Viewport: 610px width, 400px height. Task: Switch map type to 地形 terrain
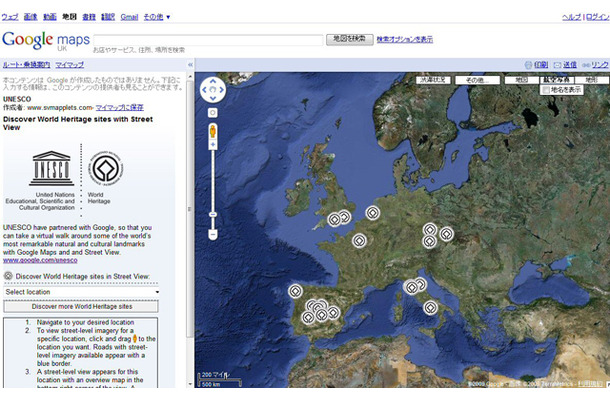pyautogui.click(x=592, y=80)
